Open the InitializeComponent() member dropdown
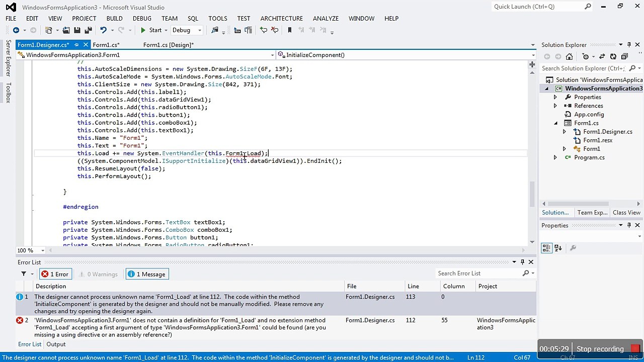 pos(533,55)
